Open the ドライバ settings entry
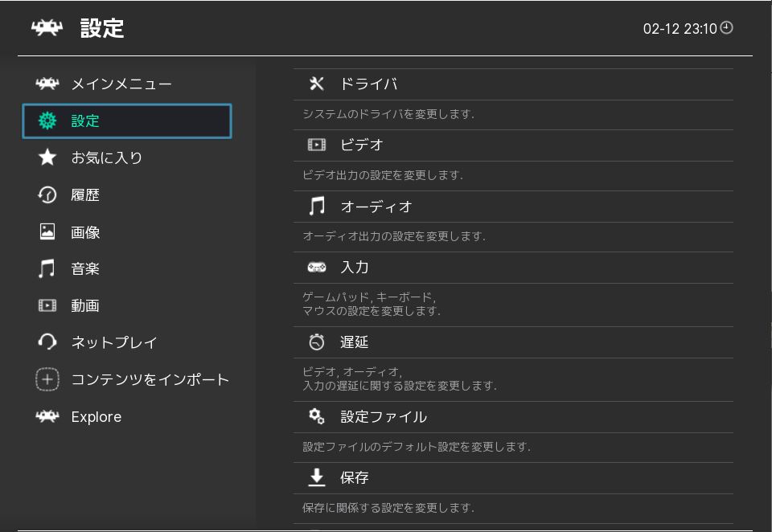This screenshot has width=772, height=532. [x=368, y=84]
